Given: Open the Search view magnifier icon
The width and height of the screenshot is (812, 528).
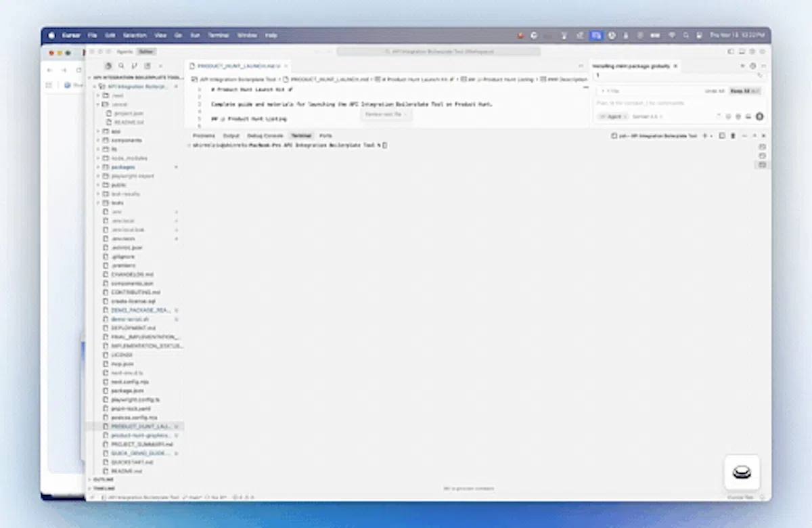Looking at the screenshot, I should pyautogui.click(x=121, y=66).
